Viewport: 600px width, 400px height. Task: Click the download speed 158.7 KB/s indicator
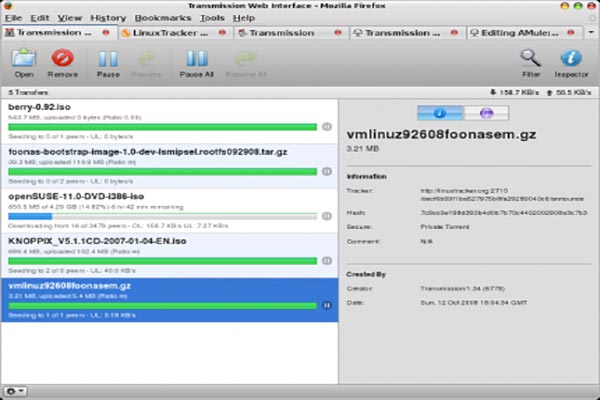pos(514,93)
